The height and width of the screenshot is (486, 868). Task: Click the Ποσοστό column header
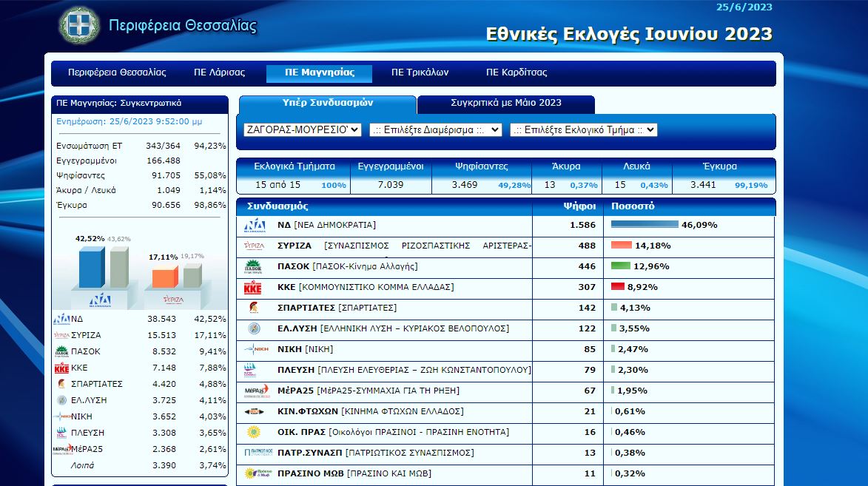point(633,206)
